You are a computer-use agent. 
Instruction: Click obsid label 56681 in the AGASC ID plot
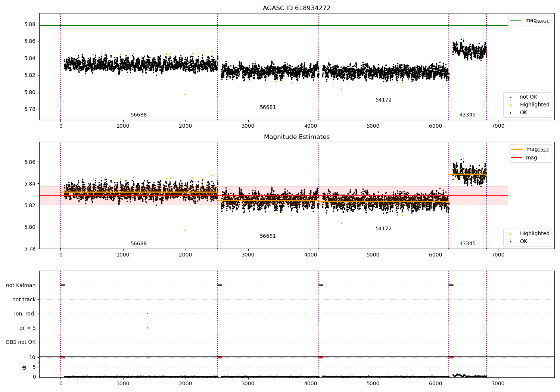coord(268,108)
